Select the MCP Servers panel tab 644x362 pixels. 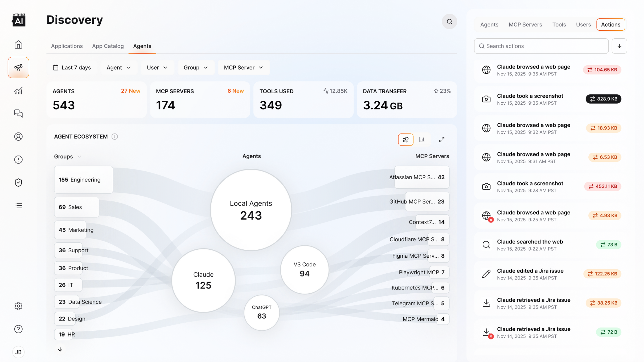[525, 25]
